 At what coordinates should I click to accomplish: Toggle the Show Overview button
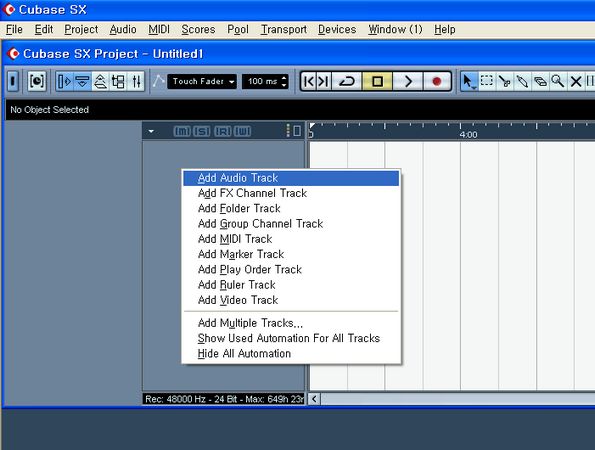click(x=100, y=81)
